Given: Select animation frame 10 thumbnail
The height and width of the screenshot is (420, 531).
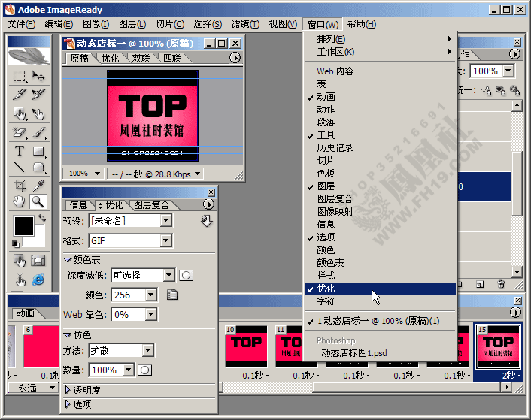Looking at the screenshot, I should click(247, 346).
